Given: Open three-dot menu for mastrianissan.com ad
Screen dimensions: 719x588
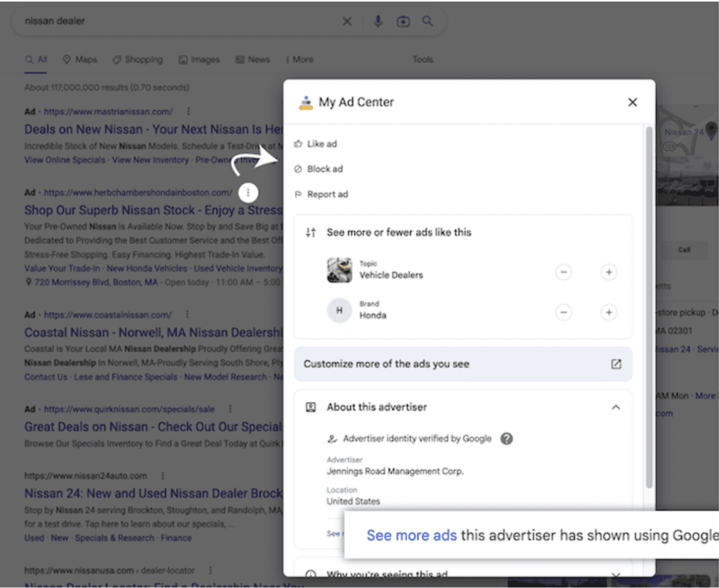Looking at the screenshot, I should coord(189,111).
